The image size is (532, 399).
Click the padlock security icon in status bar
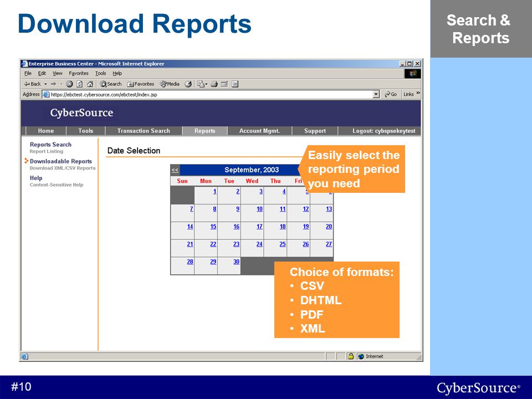(x=351, y=356)
